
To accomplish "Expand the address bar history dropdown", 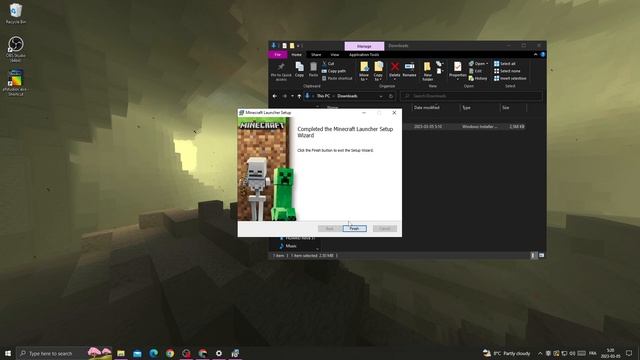I will [x=381, y=96].
